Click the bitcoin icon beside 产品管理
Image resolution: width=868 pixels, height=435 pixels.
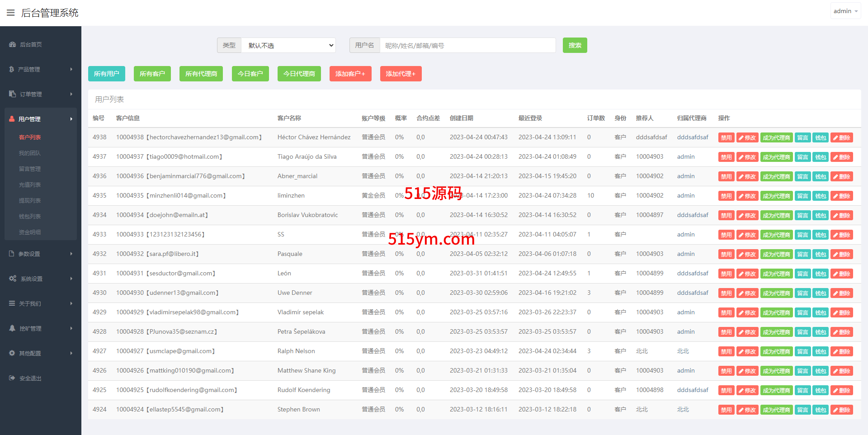coord(12,69)
